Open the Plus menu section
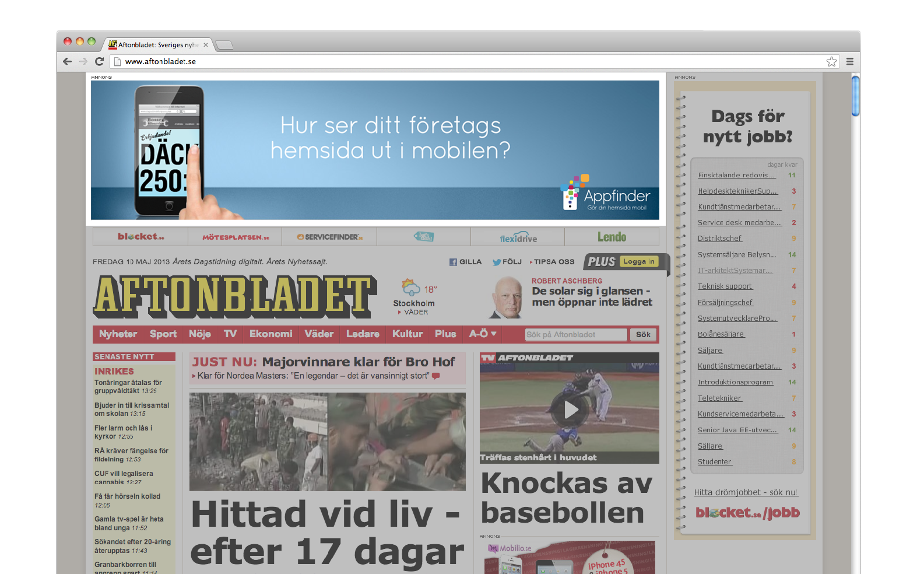Image resolution: width=924 pixels, height=574 pixels. pyautogui.click(x=445, y=334)
